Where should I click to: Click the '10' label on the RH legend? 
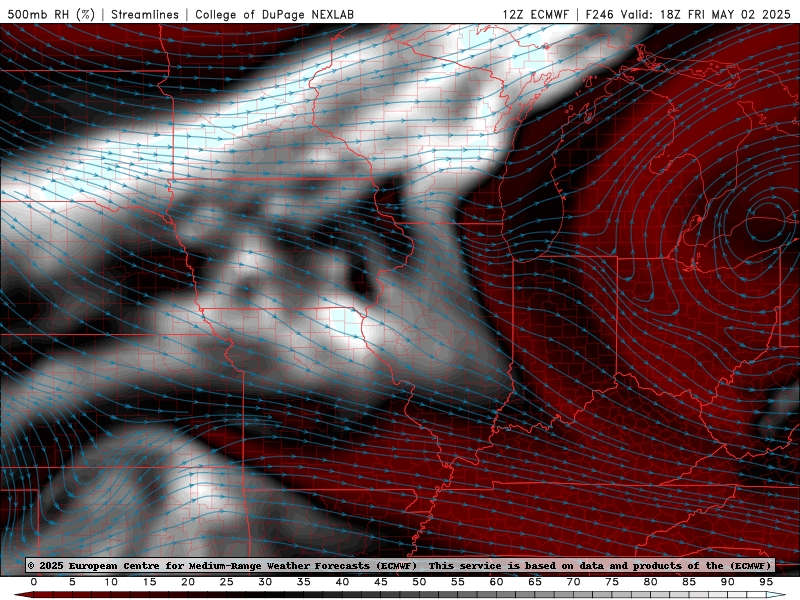111,582
